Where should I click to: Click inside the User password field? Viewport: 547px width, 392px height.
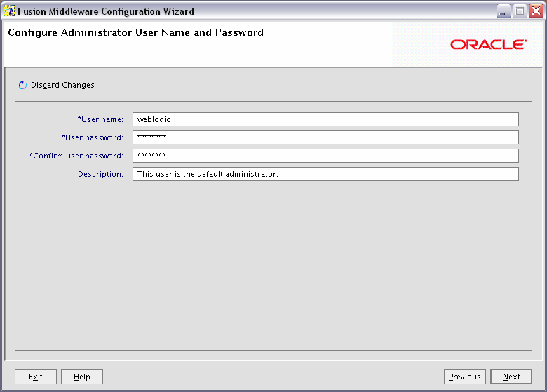325,137
